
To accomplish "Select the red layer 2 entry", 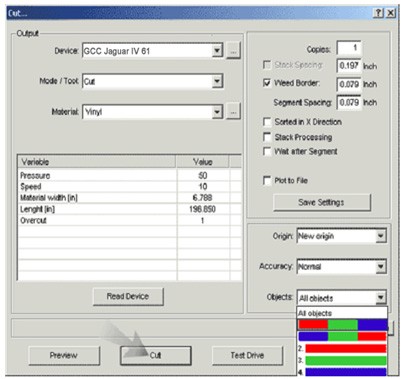I will coord(342,349).
